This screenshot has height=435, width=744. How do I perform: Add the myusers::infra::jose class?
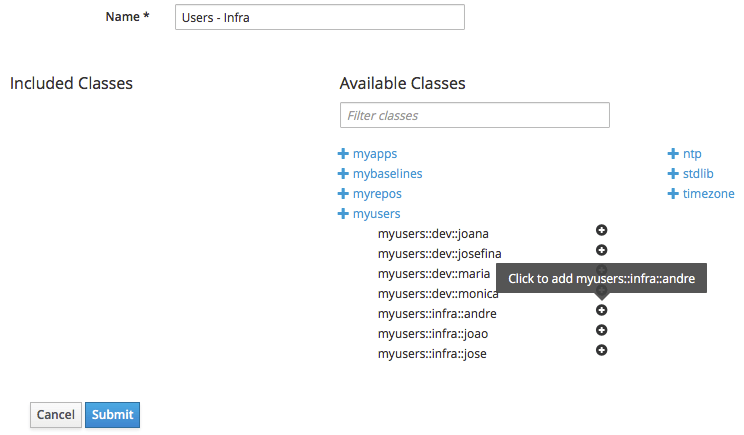coord(602,350)
